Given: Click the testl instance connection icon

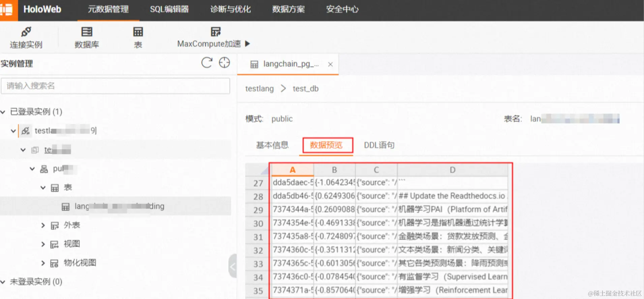Looking at the screenshot, I should click(x=25, y=131).
